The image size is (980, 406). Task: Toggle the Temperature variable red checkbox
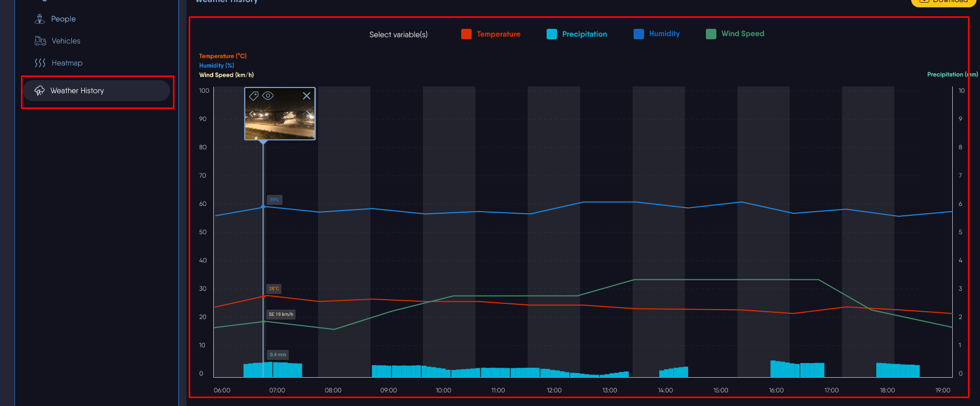click(466, 34)
